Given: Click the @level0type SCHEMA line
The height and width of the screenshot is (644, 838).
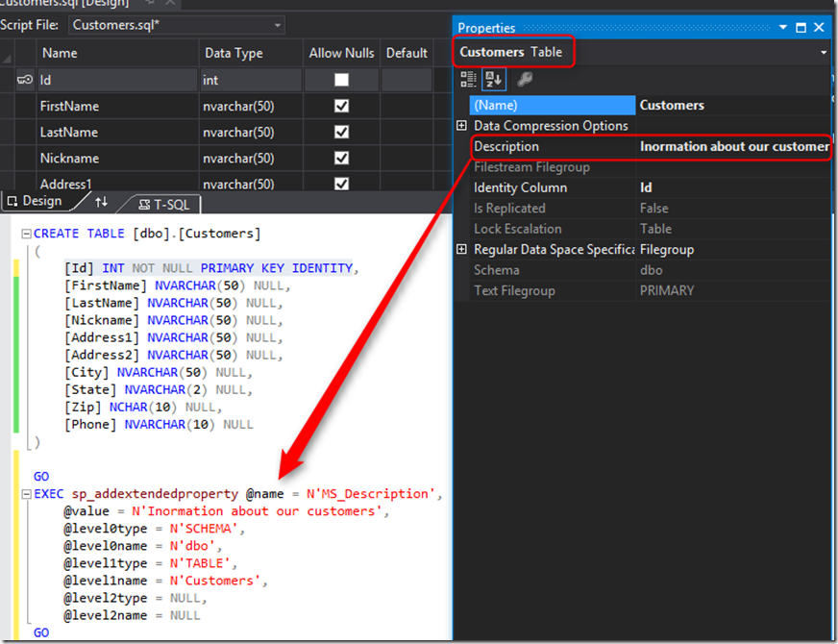Looking at the screenshot, I should [x=154, y=529].
